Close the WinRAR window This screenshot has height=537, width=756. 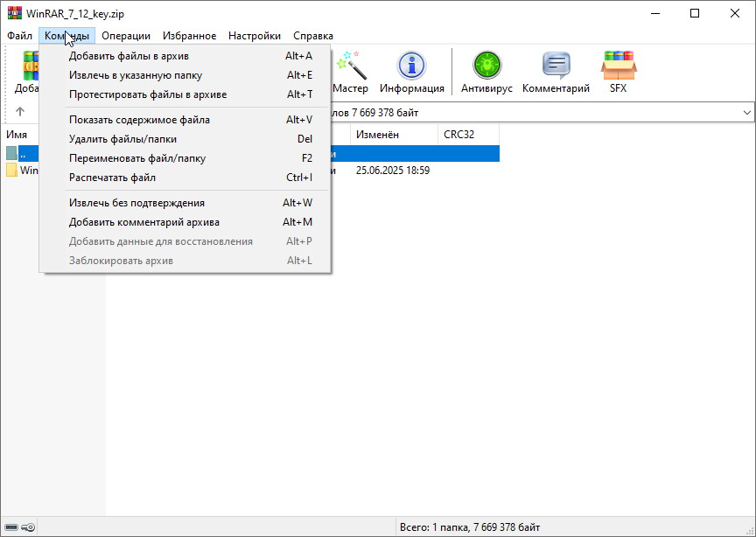(x=735, y=13)
